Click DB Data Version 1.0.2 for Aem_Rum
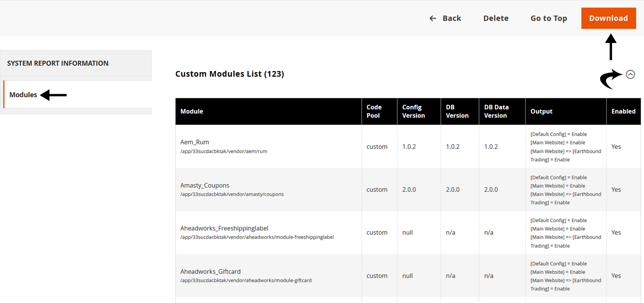The image size is (644, 303). click(x=491, y=146)
